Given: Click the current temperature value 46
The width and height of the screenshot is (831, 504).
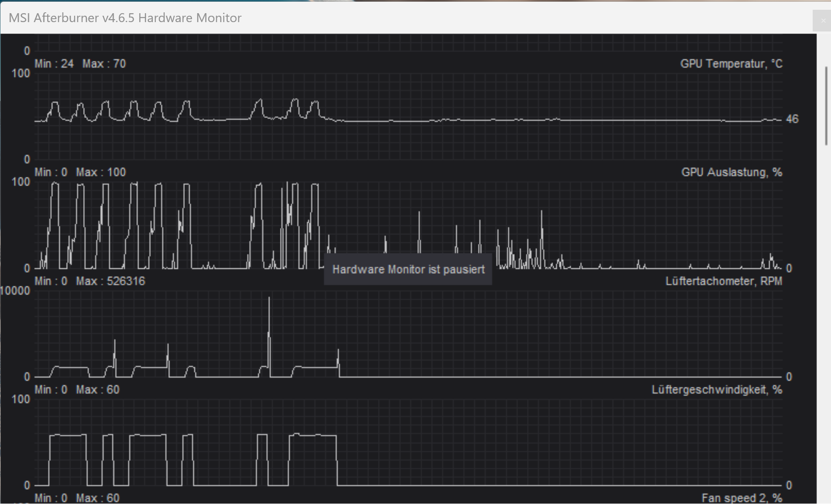Looking at the screenshot, I should (x=792, y=119).
